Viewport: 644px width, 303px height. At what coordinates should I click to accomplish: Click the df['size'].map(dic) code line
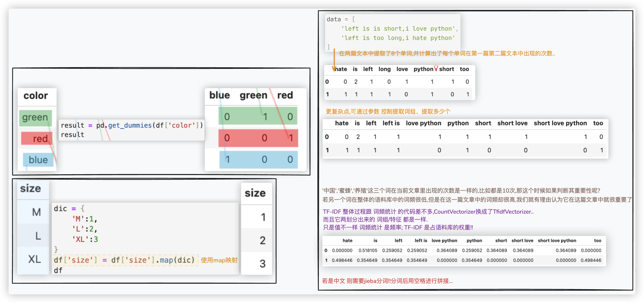pyautogui.click(x=124, y=260)
